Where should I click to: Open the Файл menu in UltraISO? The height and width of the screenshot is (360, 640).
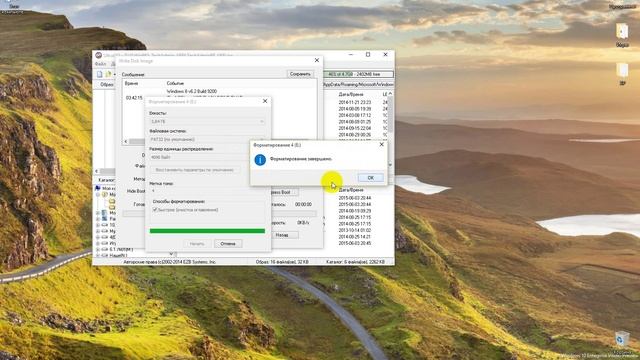click(100, 64)
